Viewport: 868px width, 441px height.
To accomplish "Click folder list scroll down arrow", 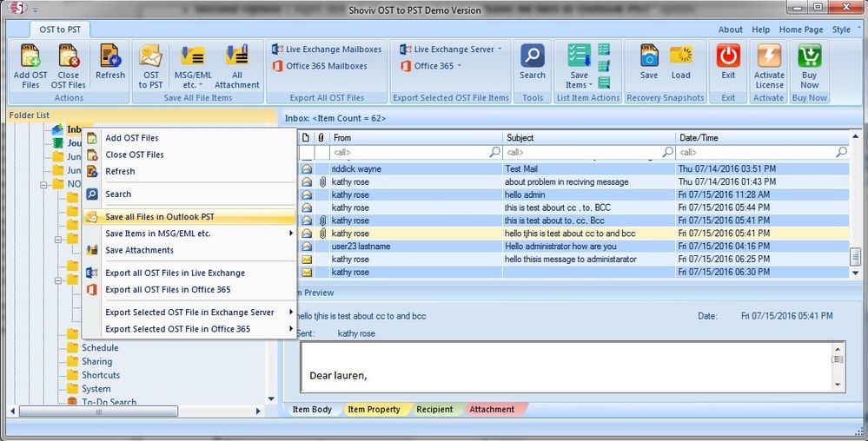I will (271, 399).
